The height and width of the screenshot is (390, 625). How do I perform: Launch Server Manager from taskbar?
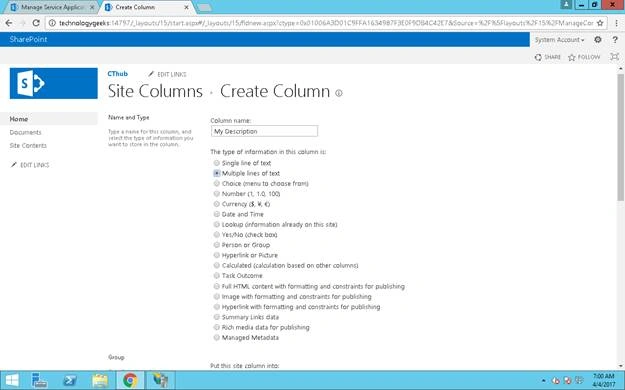click(39, 380)
